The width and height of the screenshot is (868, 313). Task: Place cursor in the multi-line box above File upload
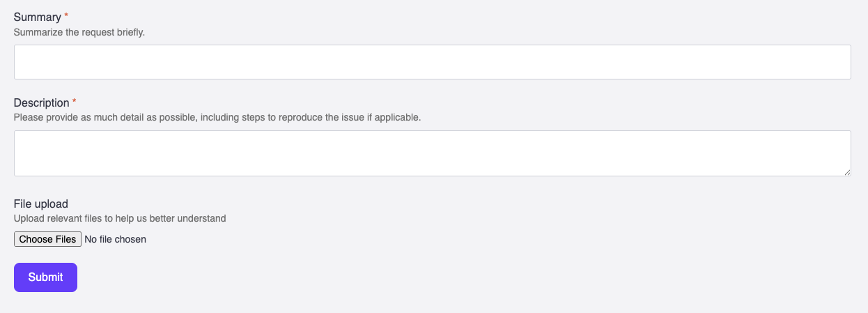tap(432, 153)
